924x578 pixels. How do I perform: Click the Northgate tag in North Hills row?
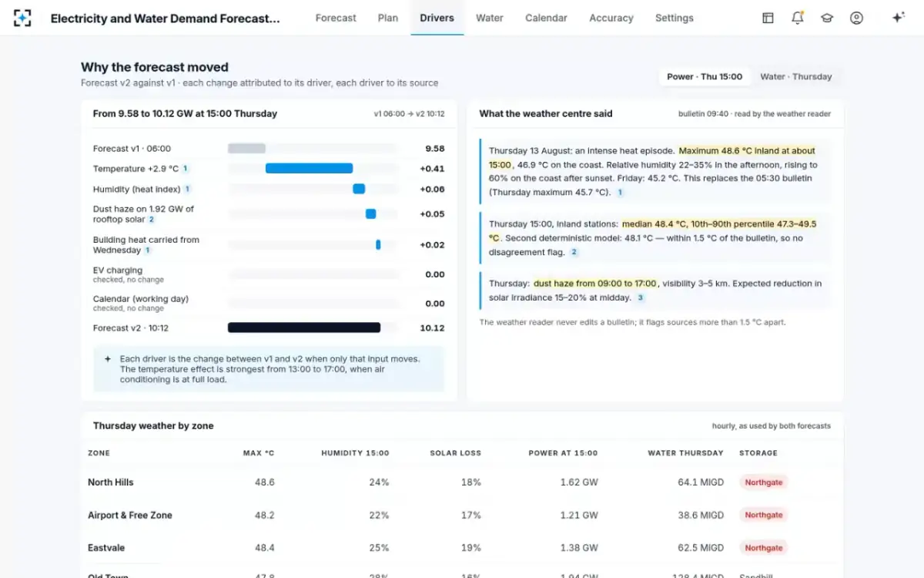764,482
